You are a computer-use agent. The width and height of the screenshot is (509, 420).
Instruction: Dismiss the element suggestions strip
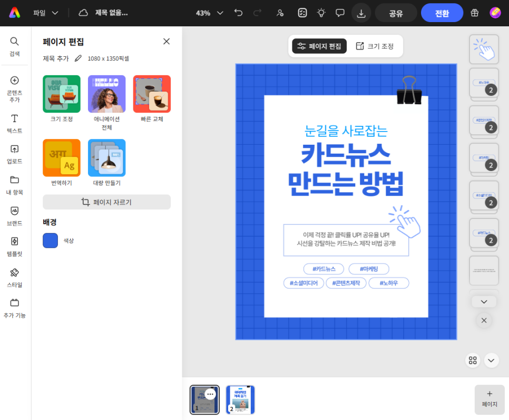pyautogui.click(x=484, y=321)
